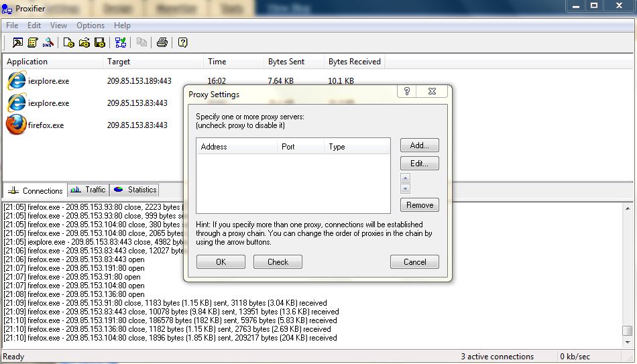Click the 10.1 KB bytes received value
The image size is (637, 364).
tap(341, 81)
